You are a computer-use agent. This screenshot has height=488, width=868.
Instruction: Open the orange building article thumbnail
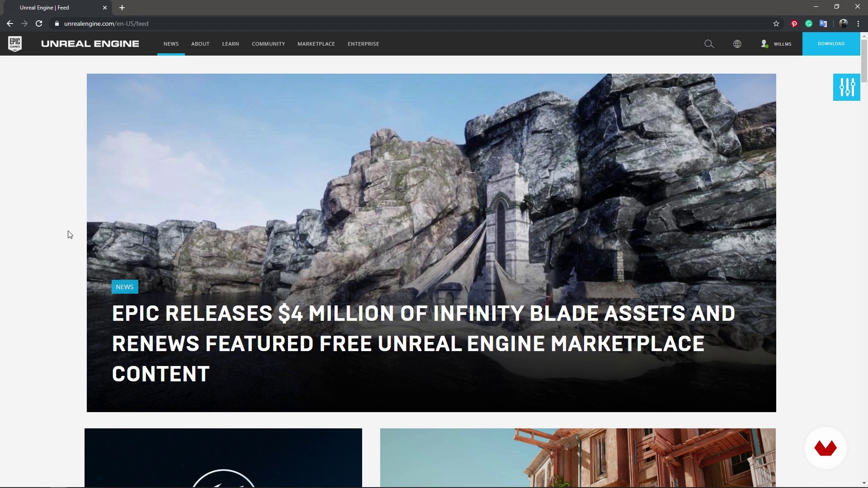point(578,458)
